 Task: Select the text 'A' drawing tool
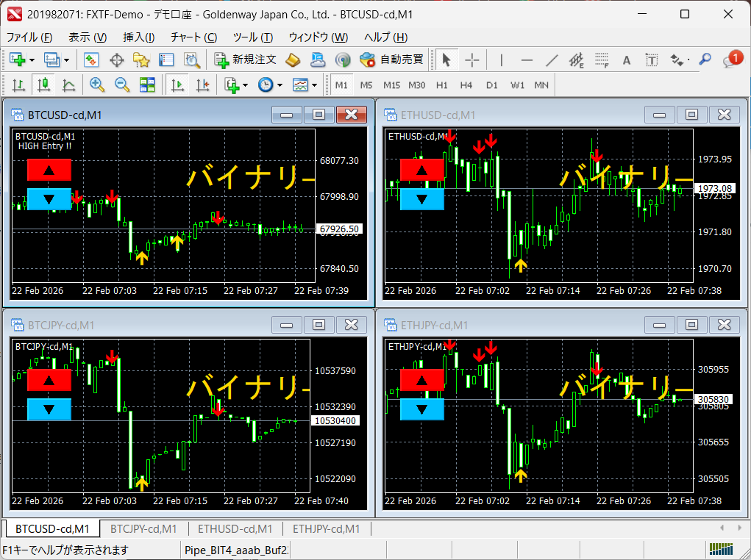[x=627, y=60]
